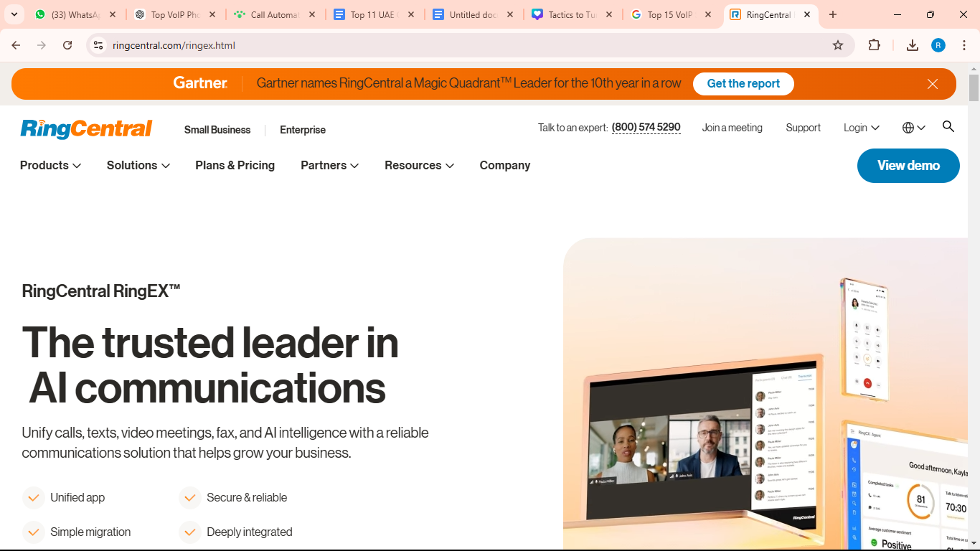Viewport: 980px width, 551px height.
Task: Click the Chrome profile avatar
Action: pyautogui.click(x=938, y=44)
